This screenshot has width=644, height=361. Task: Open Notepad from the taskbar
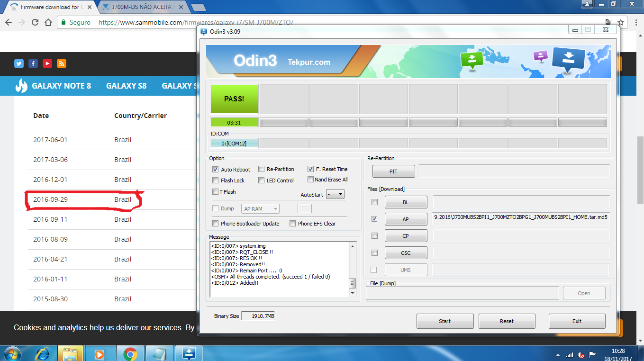tap(159, 353)
